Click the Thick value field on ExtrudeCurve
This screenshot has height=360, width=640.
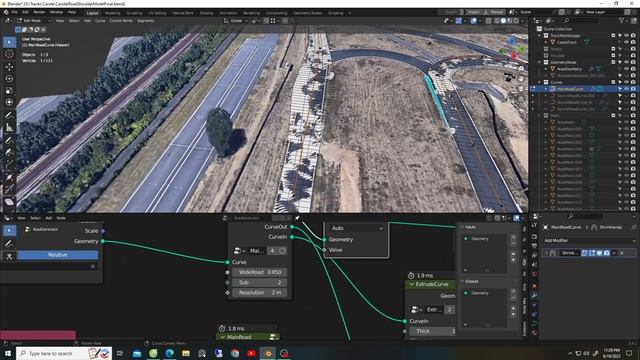click(x=432, y=331)
